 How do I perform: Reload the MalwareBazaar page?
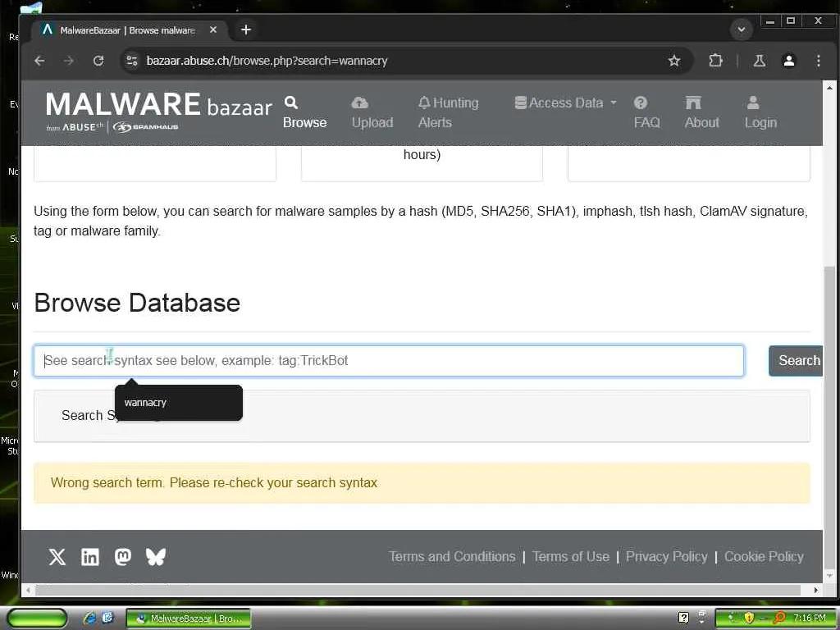pyautogui.click(x=98, y=61)
